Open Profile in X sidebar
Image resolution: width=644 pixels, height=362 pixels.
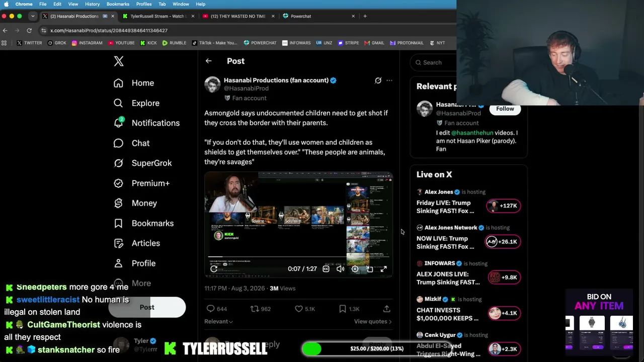[x=134, y=263]
